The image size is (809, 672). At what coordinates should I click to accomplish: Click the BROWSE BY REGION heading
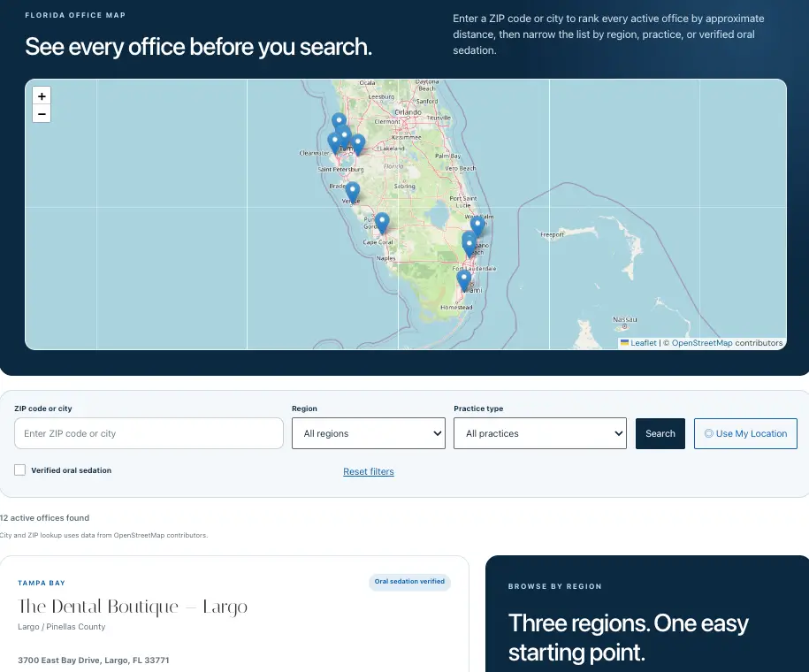pyautogui.click(x=554, y=586)
